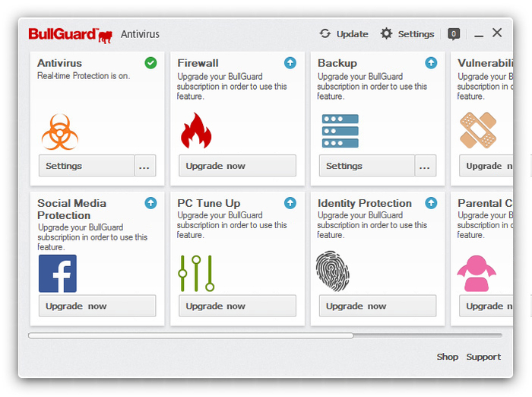Click the red flame Firewall icon
The image size is (532, 397).
pos(195,131)
